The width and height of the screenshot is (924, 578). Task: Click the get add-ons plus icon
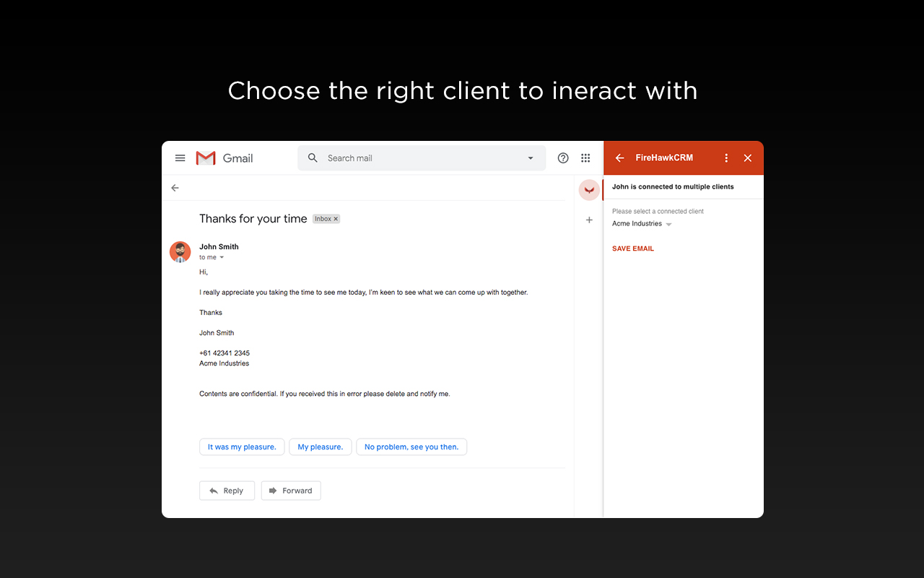point(589,220)
